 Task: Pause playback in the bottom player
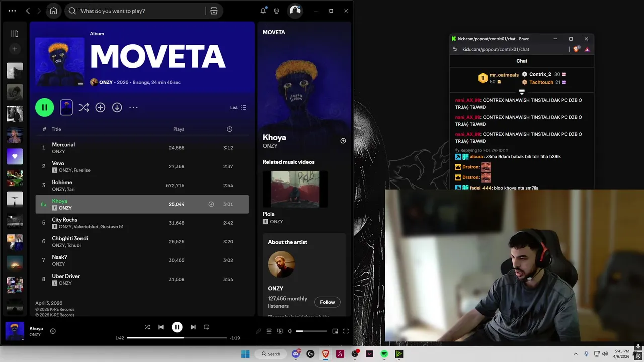click(x=177, y=327)
